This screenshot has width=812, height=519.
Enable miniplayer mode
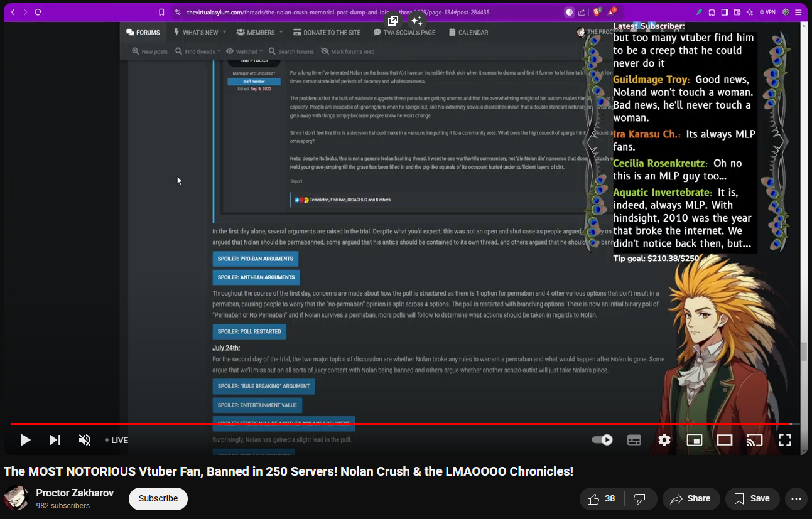click(x=694, y=440)
